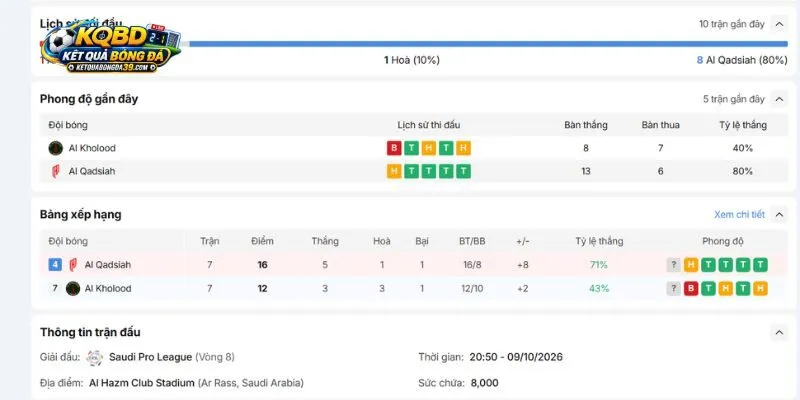The width and height of the screenshot is (800, 400).
Task: Collapse the Lịch sử đối đầu section
Action: tap(779, 24)
